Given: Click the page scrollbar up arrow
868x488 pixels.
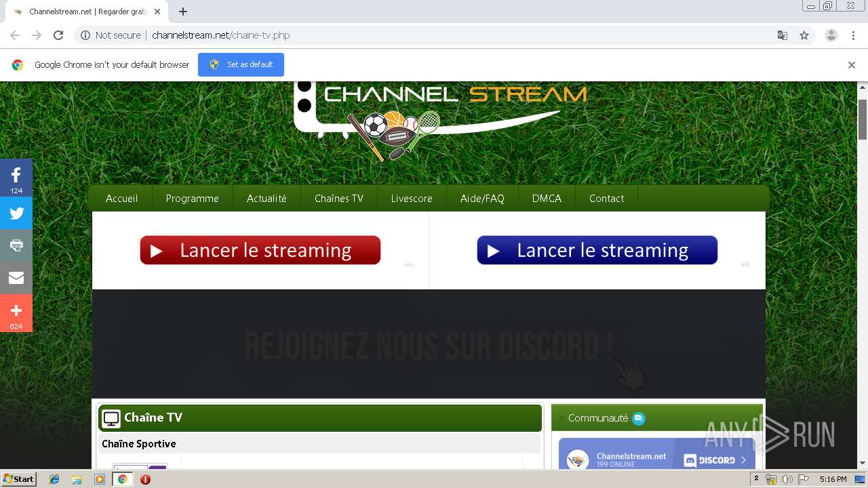Looking at the screenshot, I should point(863,87).
